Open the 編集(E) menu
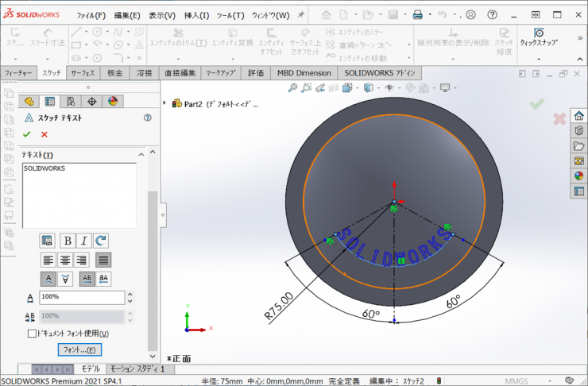 point(127,15)
